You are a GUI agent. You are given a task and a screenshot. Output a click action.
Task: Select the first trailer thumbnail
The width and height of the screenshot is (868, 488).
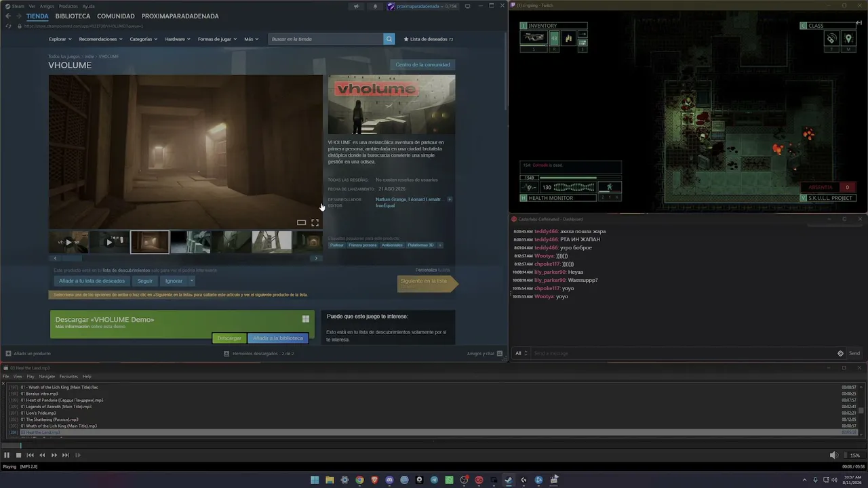pyautogui.click(x=68, y=242)
